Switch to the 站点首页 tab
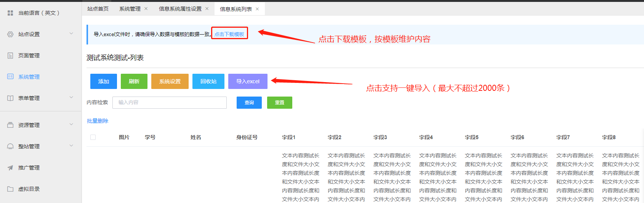This screenshot has height=203, width=644. 98,9
